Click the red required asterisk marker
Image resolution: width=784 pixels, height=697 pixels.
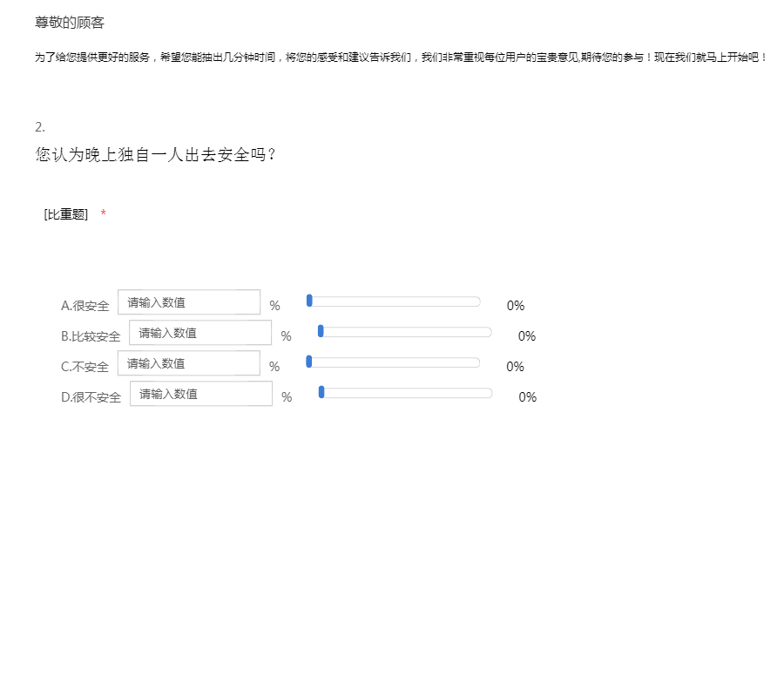(104, 214)
